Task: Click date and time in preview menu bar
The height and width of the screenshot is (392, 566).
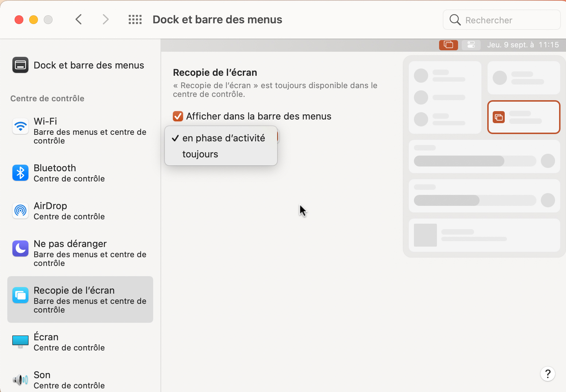Action: 523,45
